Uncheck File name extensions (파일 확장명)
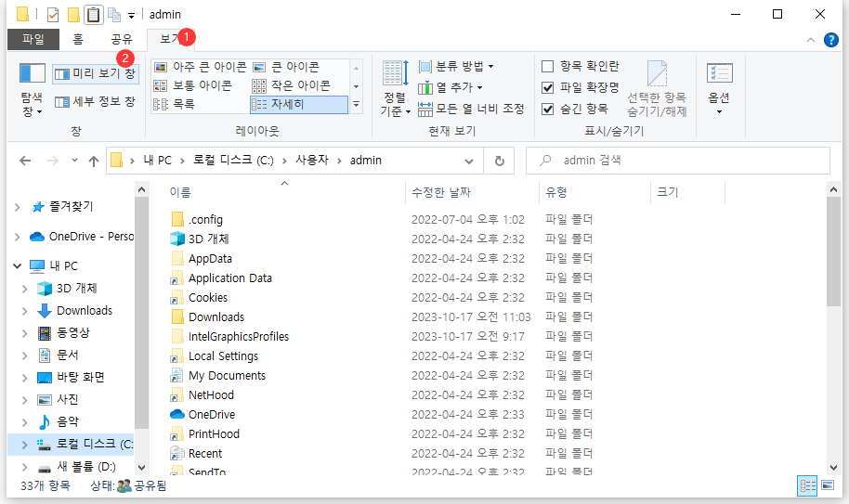849x504 pixels. pos(548,87)
